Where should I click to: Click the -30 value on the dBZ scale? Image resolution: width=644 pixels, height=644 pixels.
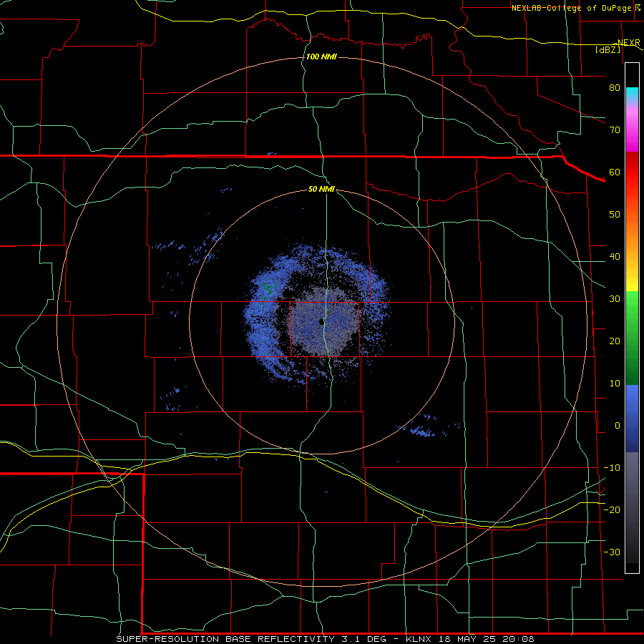point(612,552)
